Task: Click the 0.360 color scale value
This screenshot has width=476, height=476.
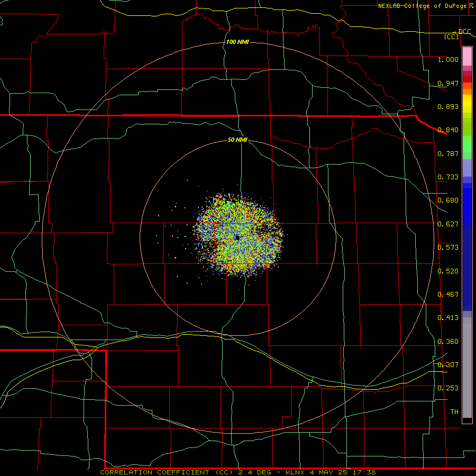Action: [x=448, y=342]
